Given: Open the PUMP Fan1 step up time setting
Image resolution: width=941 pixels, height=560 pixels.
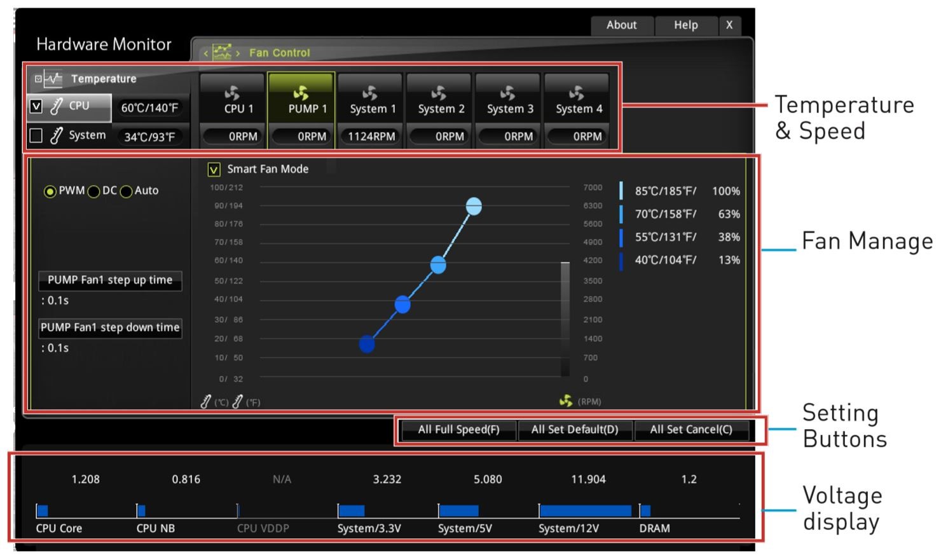Looking at the screenshot, I should (x=110, y=280).
